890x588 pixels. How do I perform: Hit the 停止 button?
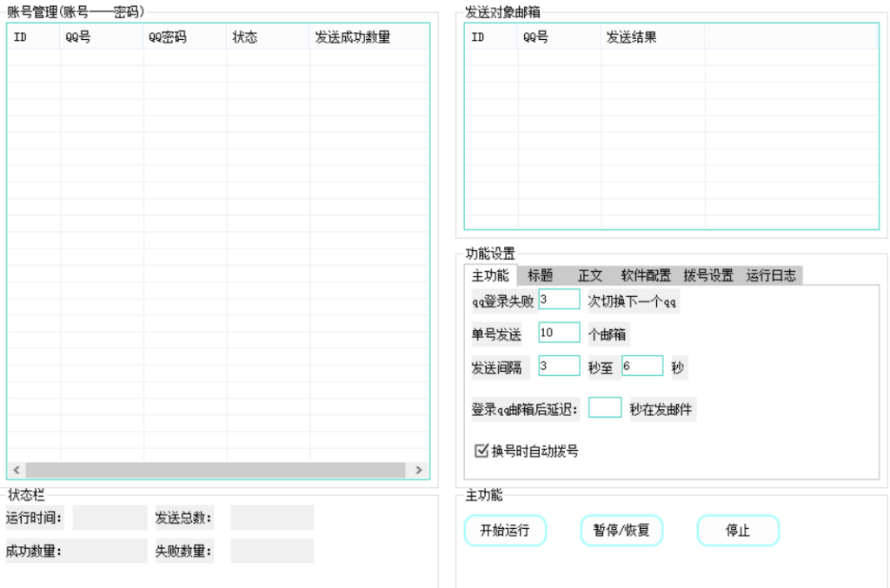738,530
